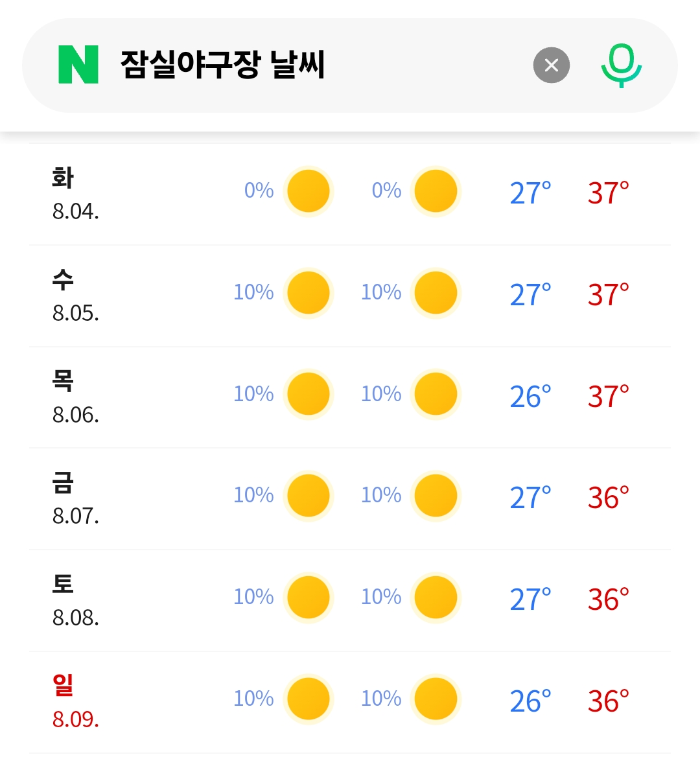Select Tuesday 8.04 afternoon sun icon
Screen dimensions: 700x757
pos(436,191)
